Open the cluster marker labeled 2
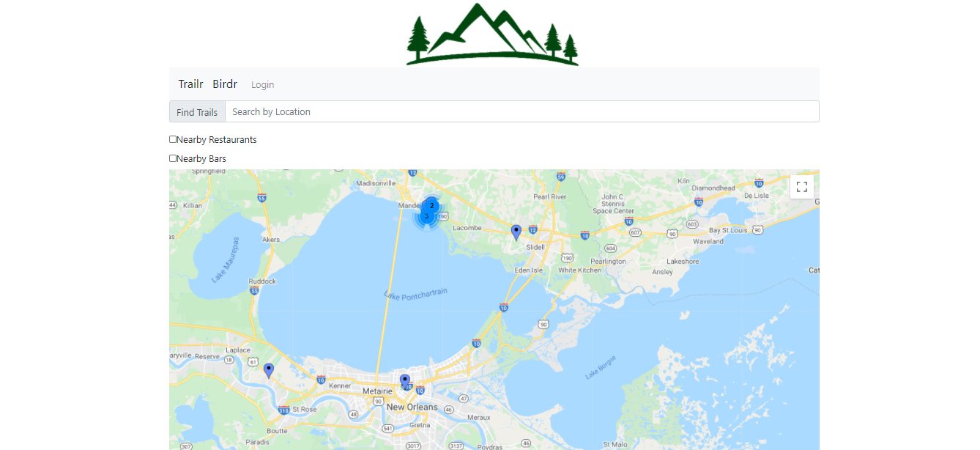980x450 pixels. click(432, 206)
